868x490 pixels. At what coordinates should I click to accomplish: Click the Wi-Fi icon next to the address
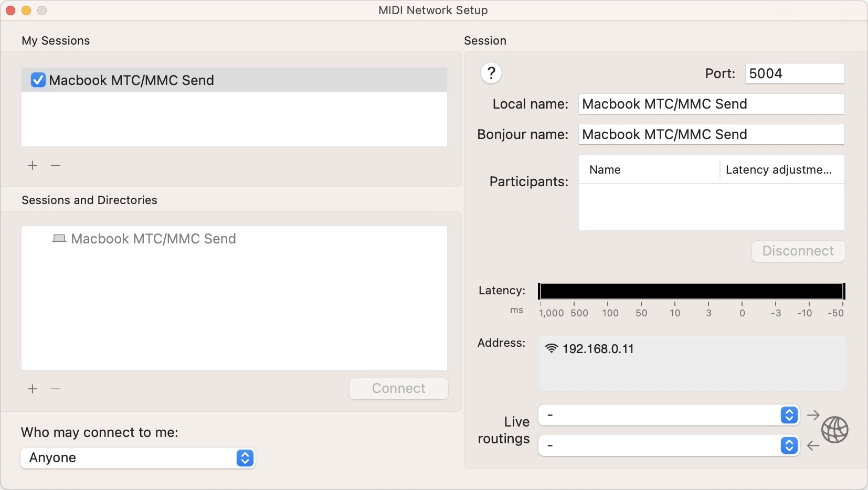pyautogui.click(x=551, y=348)
